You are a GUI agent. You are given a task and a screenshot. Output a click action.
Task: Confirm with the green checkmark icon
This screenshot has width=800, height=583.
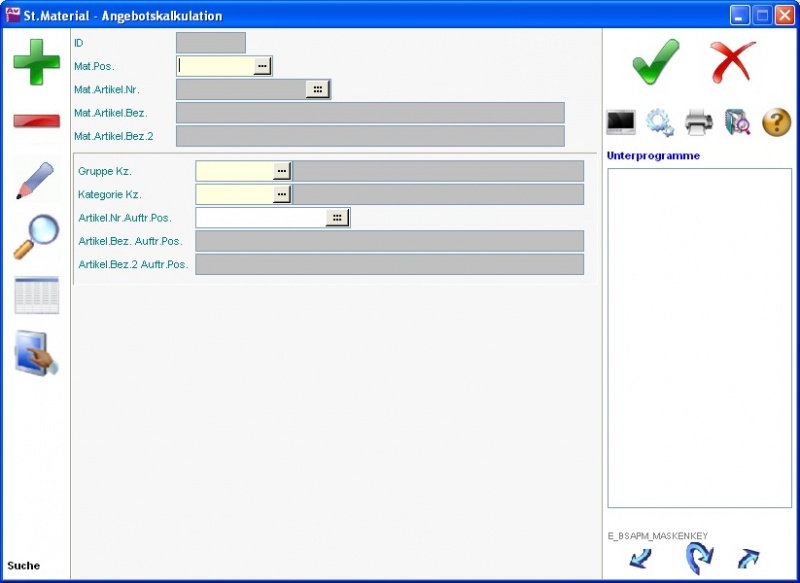pos(656,62)
